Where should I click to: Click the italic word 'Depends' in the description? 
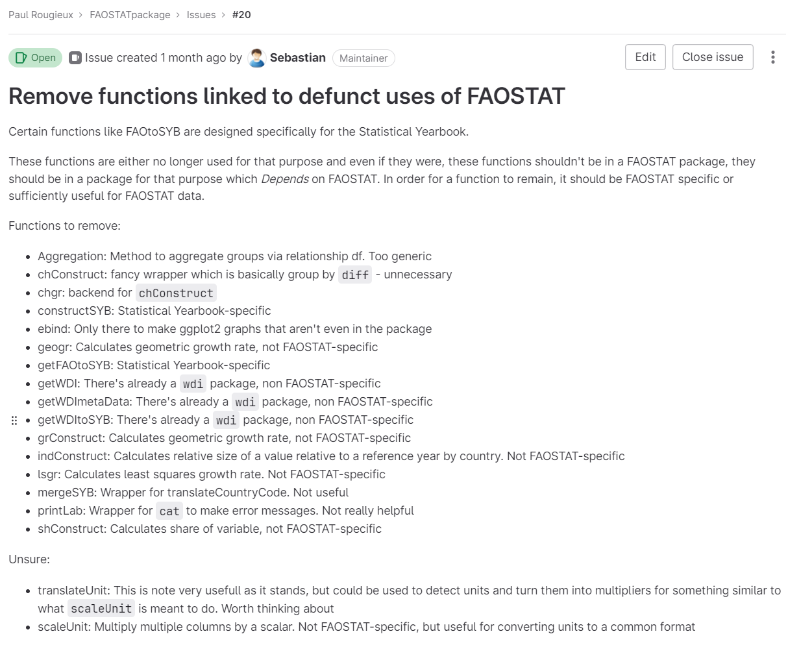pyautogui.click(x=284, y=179)
